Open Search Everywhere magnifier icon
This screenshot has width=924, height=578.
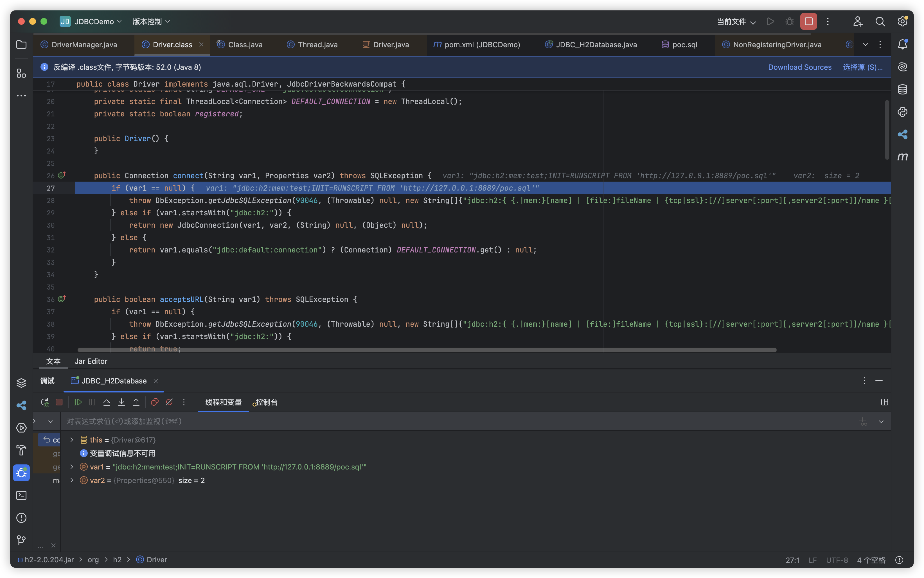pyautogui.click(x=880, y=21)
